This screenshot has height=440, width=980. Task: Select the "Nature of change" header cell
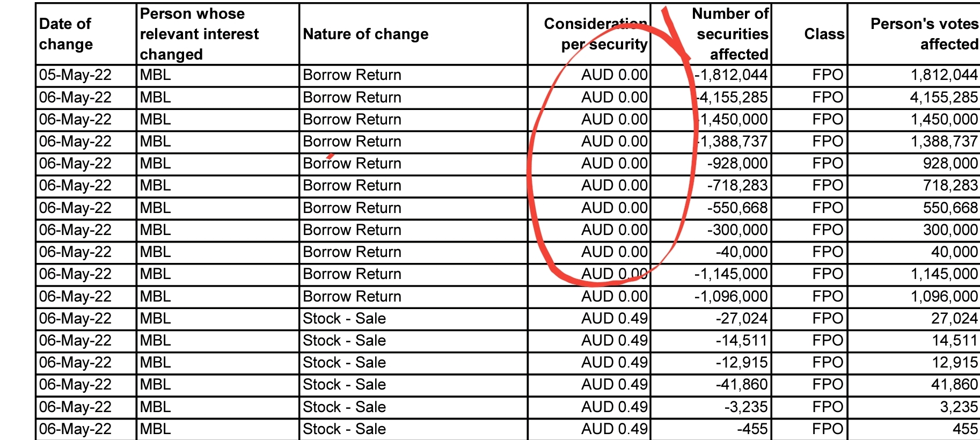pos(365,34)
